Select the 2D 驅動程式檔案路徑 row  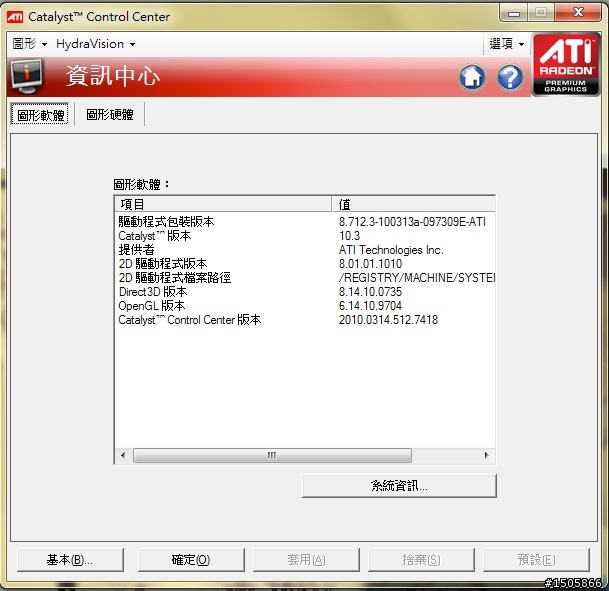[305, 278]
